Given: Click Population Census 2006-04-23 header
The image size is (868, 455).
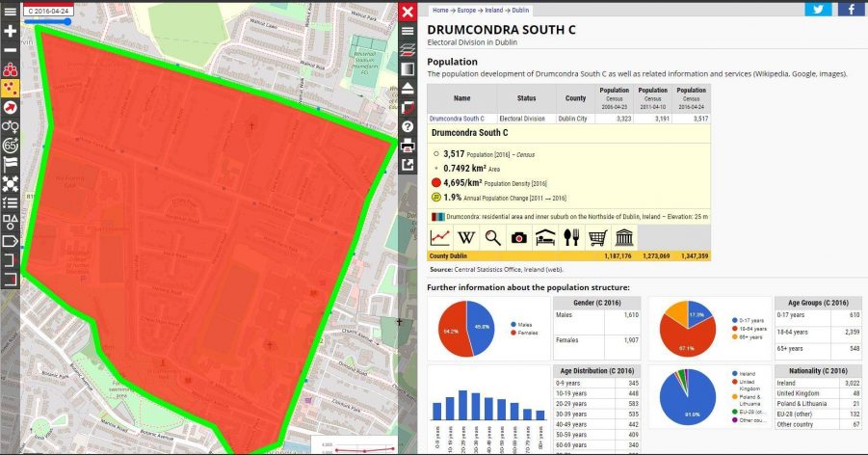Looking at the screenshot, I should click(x=614, y=98).
